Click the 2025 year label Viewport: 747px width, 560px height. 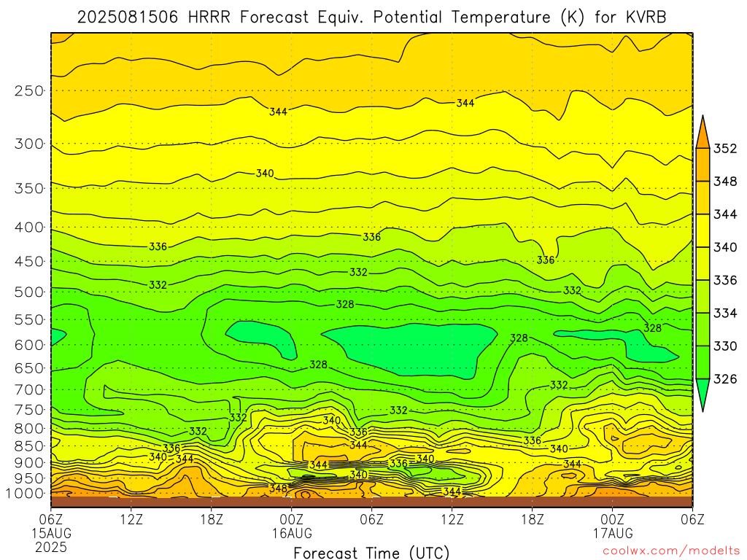tap(51, 547)
